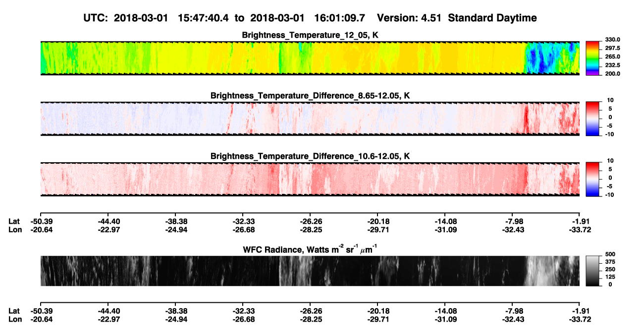Screen dimensions: 644x330
Task: Click the Lat label of the upper axis
Action: (14, 221)
